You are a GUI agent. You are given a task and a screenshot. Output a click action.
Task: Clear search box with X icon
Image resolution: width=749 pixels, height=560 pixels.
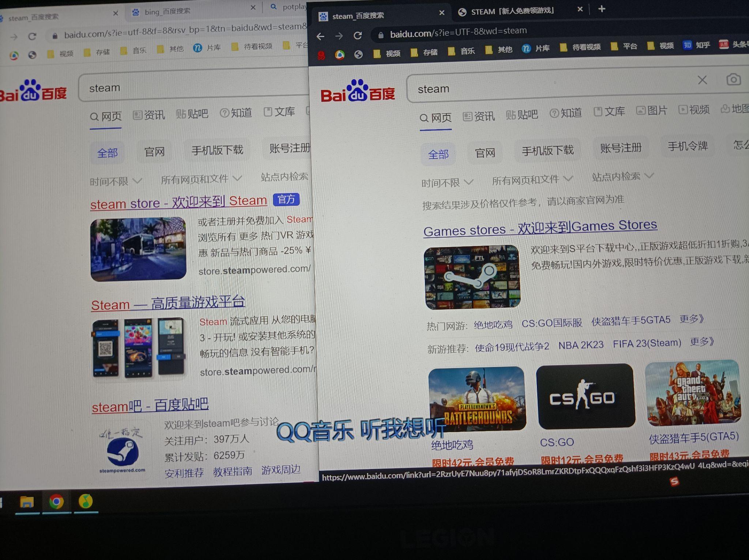702,80
